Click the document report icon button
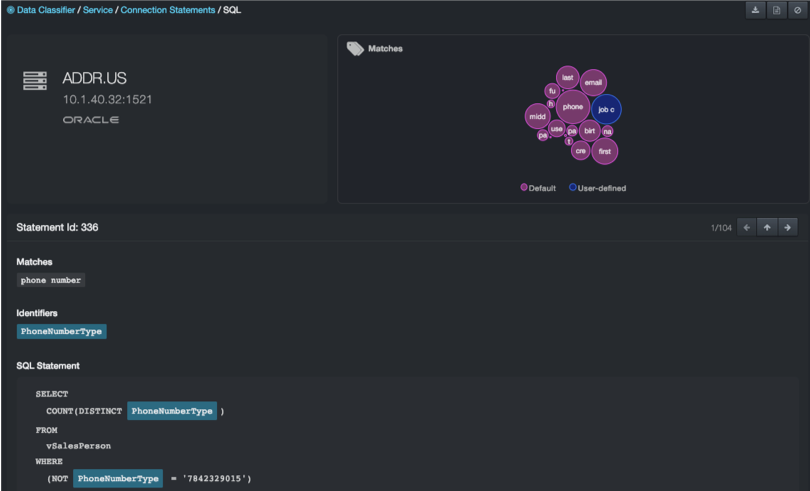 click(x=776, y=10)
